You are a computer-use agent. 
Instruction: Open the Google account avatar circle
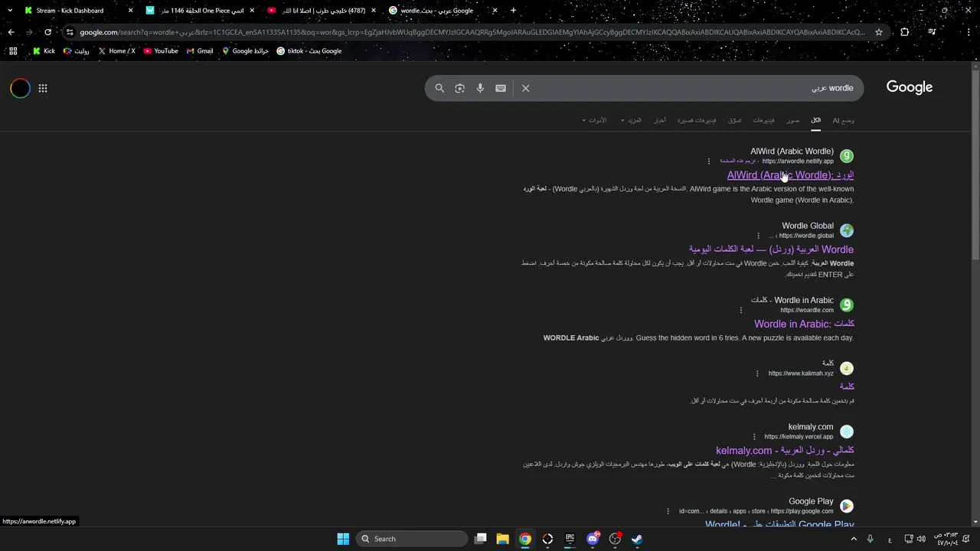click(20, 88)
